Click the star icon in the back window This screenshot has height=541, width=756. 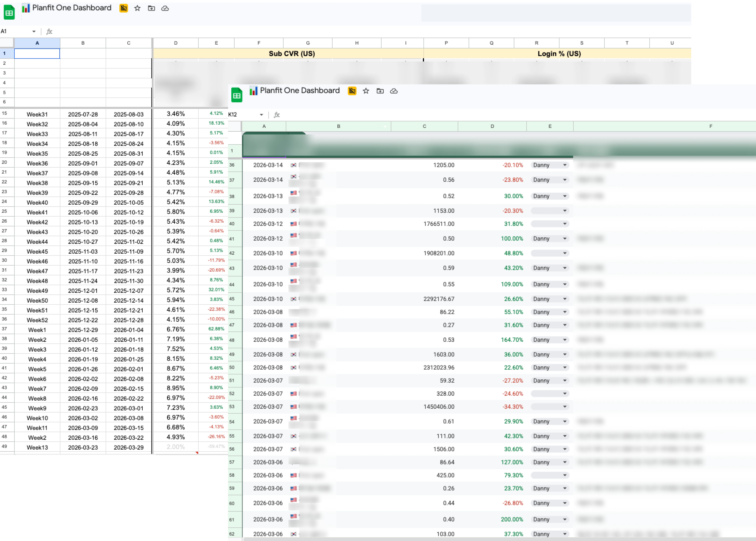[x=137, y=8]
